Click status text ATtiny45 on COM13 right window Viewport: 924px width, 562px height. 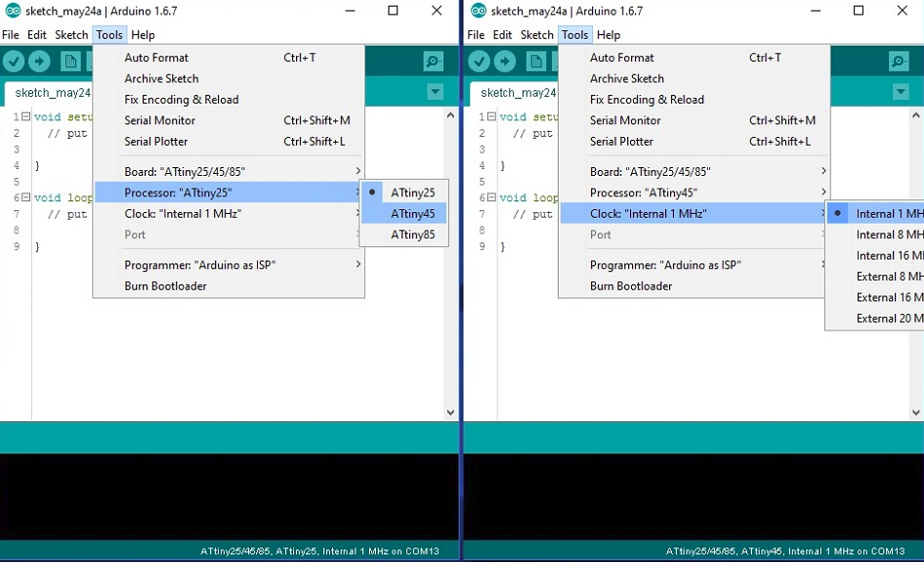pyautogui.click(x=785, y=551)
